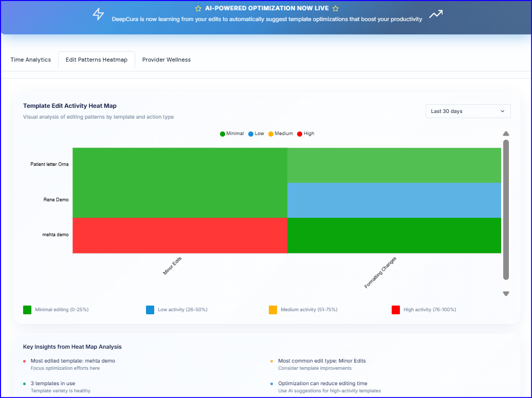
Task: Click the vertical chart scrollbar handle
Action: pos(506,210)
